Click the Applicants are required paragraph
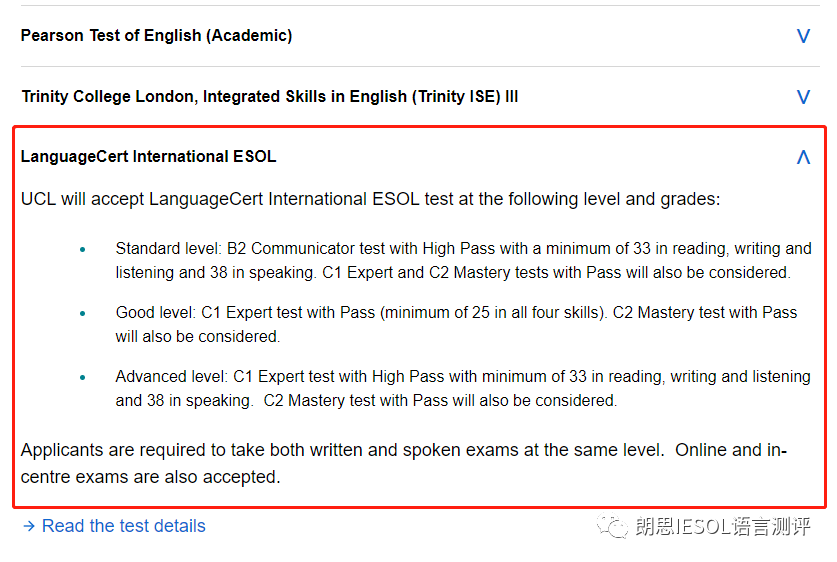The image size is (837, 562). pos(404,463)
